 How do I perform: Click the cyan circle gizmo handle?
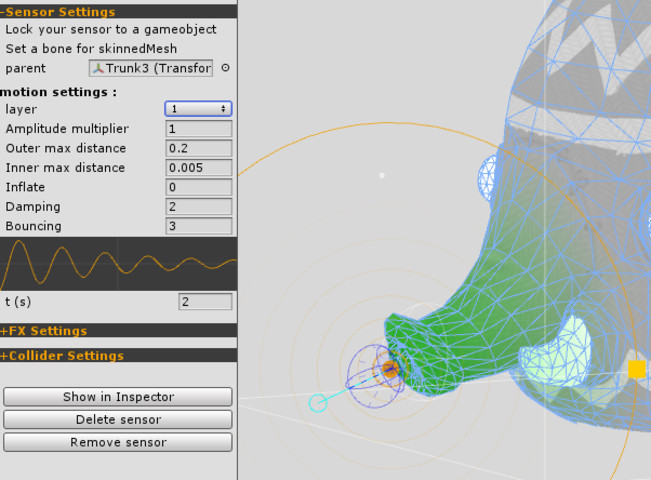coord(318,403)
